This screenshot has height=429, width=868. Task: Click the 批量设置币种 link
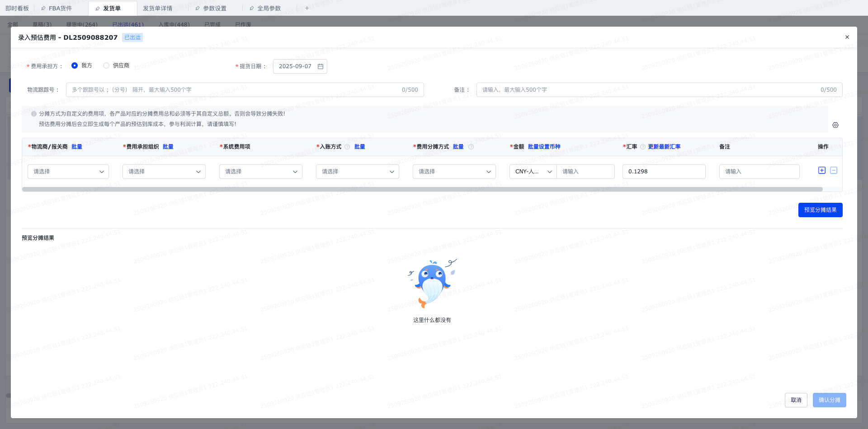(544, 147)
